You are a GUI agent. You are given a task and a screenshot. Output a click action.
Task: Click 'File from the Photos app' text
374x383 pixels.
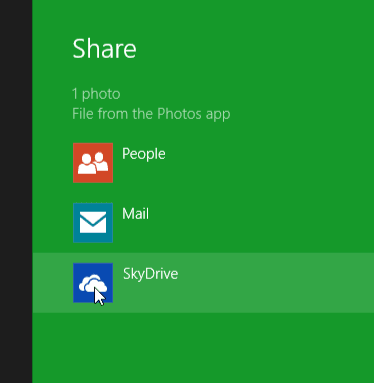click(151, 114)
